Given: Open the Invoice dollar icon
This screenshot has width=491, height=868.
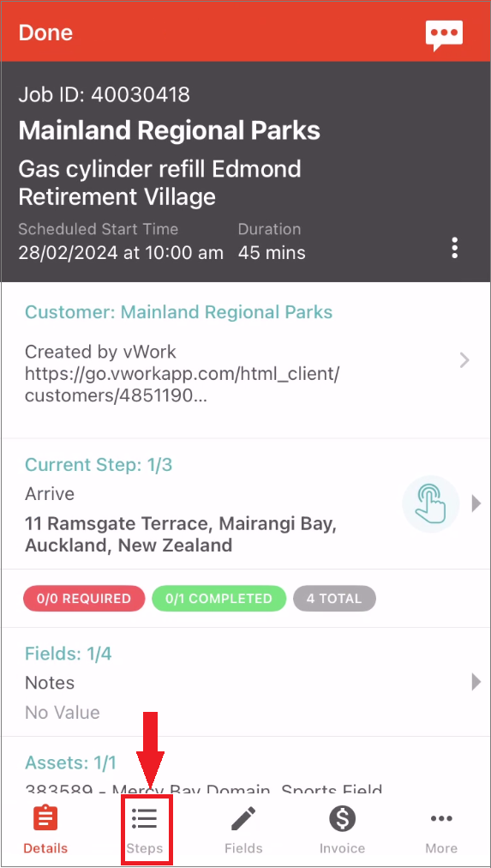Looking at the screenshot, I should click(342, 818).
